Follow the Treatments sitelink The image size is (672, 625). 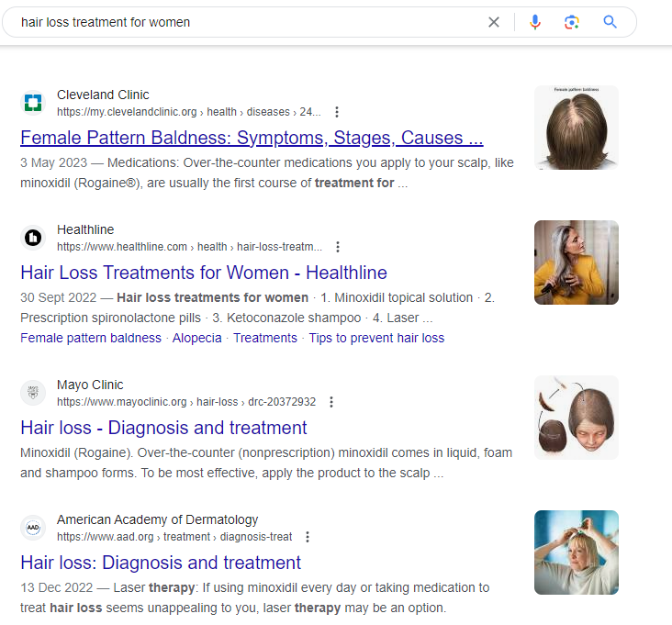[x=265, y=338]
